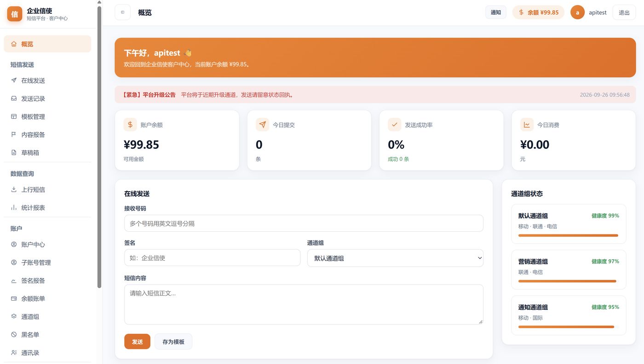Click the dollar icon on the 账户余额 card
The height and width of the screenshot is (364, 644).
click(x=130, y=125)
